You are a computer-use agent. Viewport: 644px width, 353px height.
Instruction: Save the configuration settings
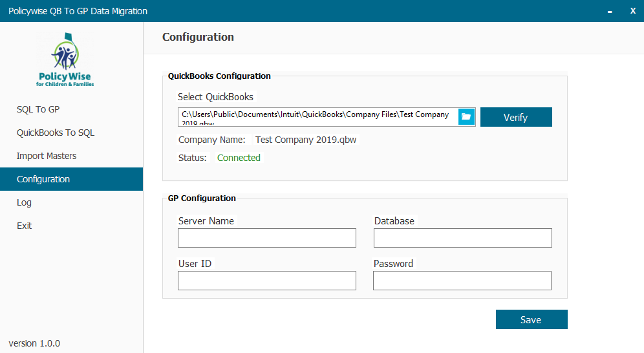(531, 319)
